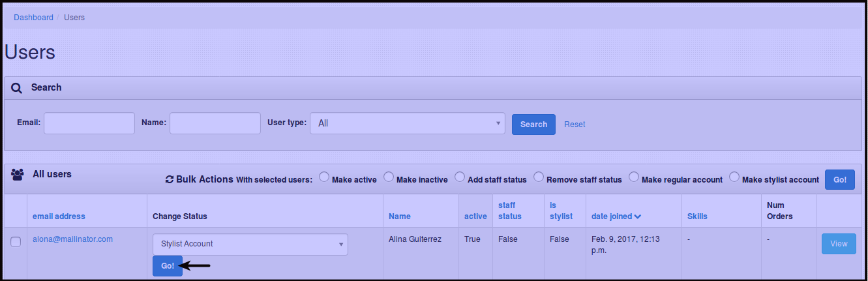Click the Feb. 9, 2017 date cell
Viewport: 868px width, 281px height.
click(x=625, y=244)
